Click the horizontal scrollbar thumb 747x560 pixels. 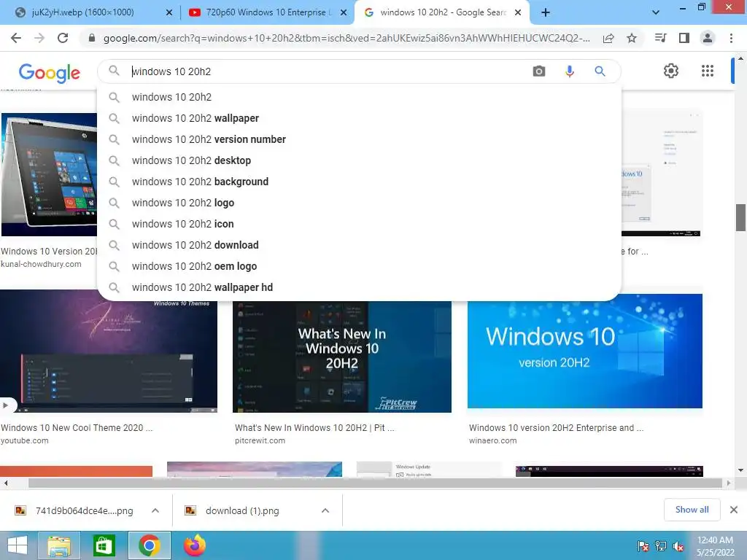click(x=376, y=483)
